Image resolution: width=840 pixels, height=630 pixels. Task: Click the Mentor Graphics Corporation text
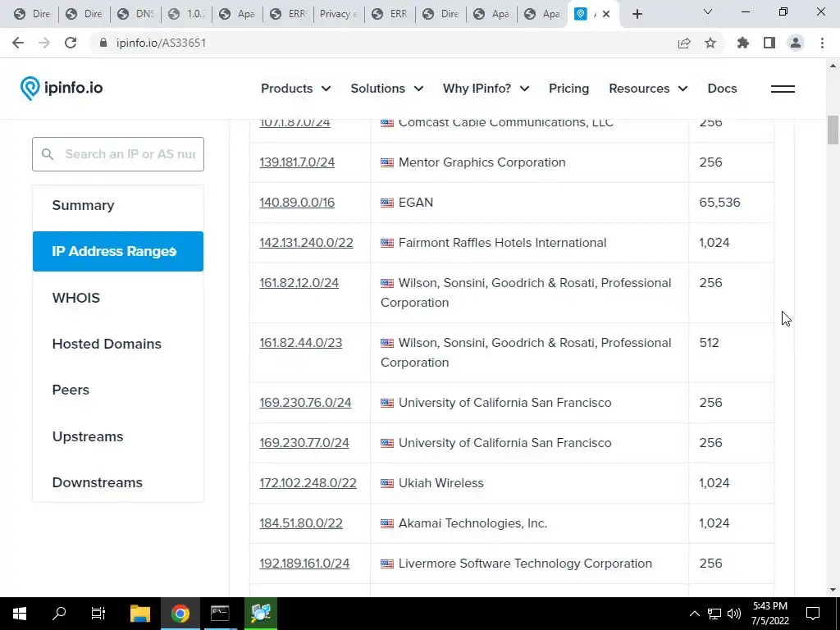(x=482, y=162)
